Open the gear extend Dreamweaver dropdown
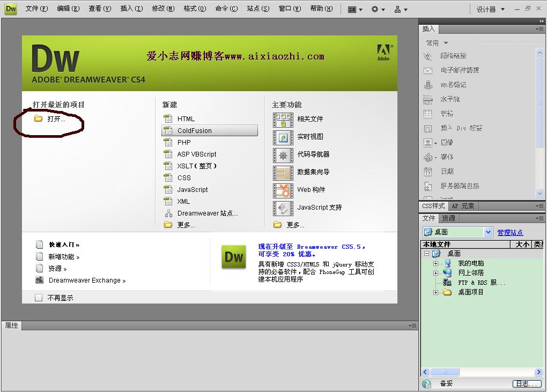547x392 pixels. pos(378,10)
